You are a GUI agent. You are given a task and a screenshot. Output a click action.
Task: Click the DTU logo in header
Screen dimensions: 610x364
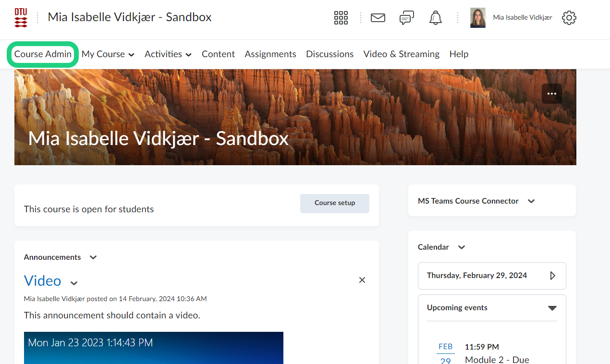[x=21, y=18]
